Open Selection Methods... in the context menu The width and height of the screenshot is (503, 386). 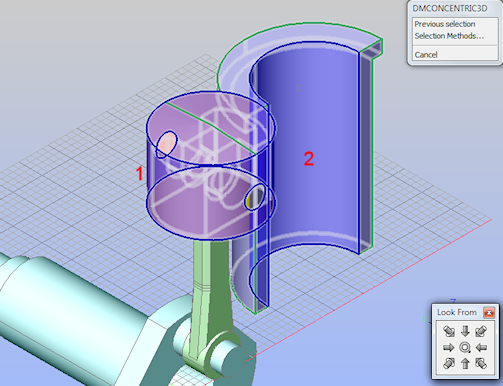tap(449, 36)
